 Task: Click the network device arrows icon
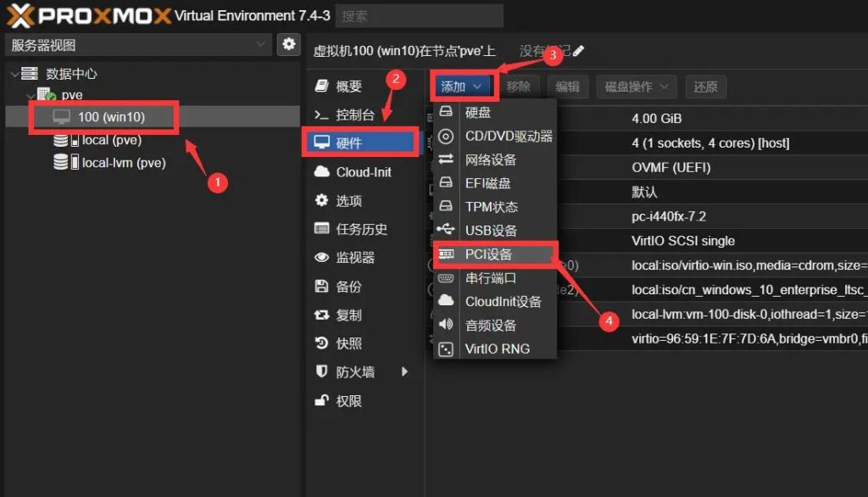(446, 159)
